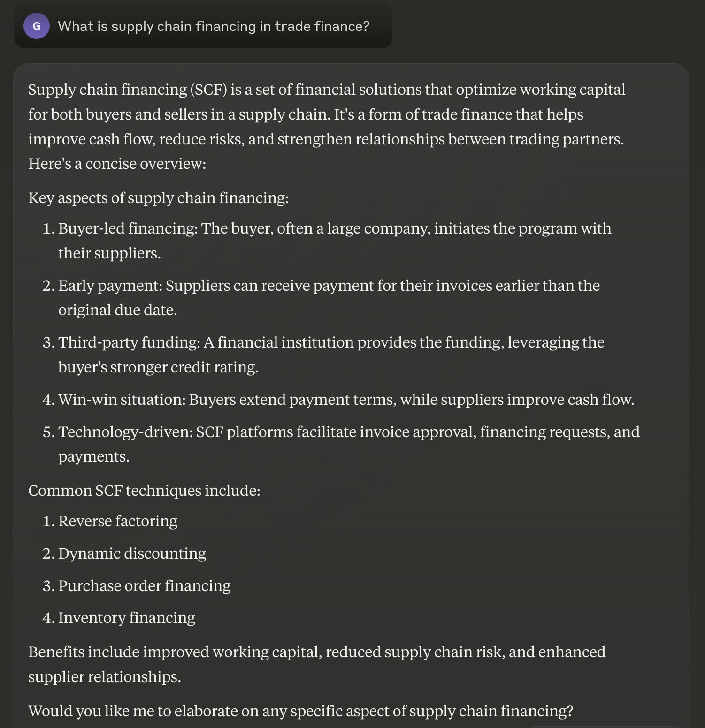Click the "Key aspects of supply chain financing:" heading
Screen dimensions: 705x728
coord(158,198)
